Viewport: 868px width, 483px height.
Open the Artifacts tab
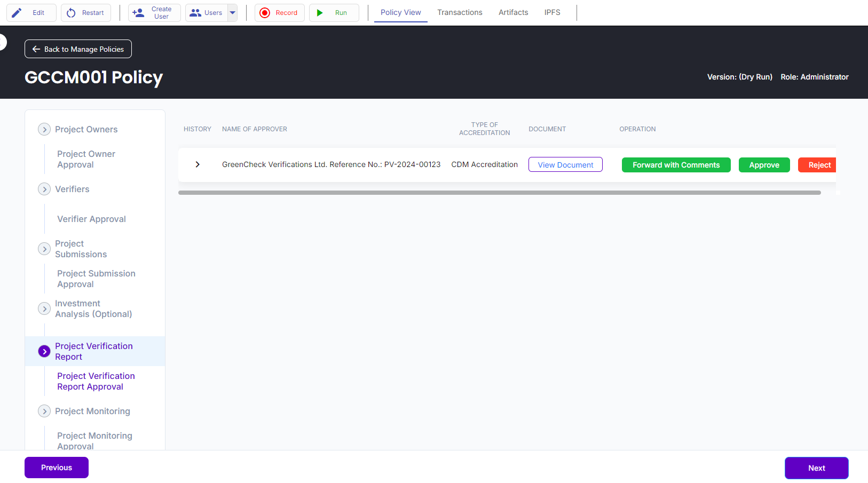(x=513, y=12)
